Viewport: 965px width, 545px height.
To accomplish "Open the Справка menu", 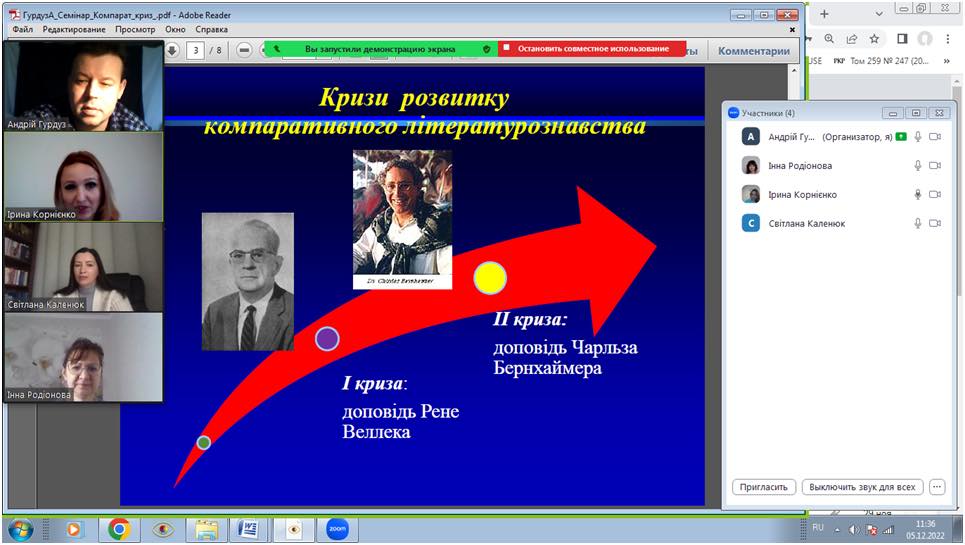I will click(x=212, y=30).
